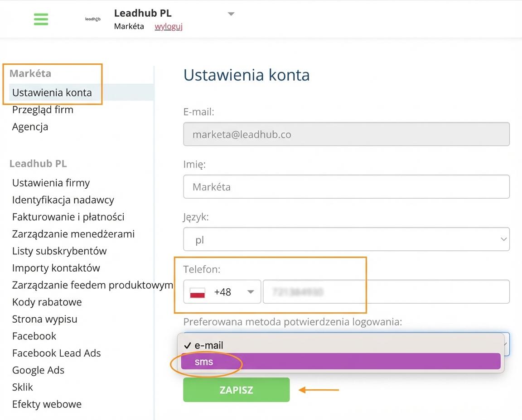
Task: Go to Strona wypisu
Action: tap(44, 319)
